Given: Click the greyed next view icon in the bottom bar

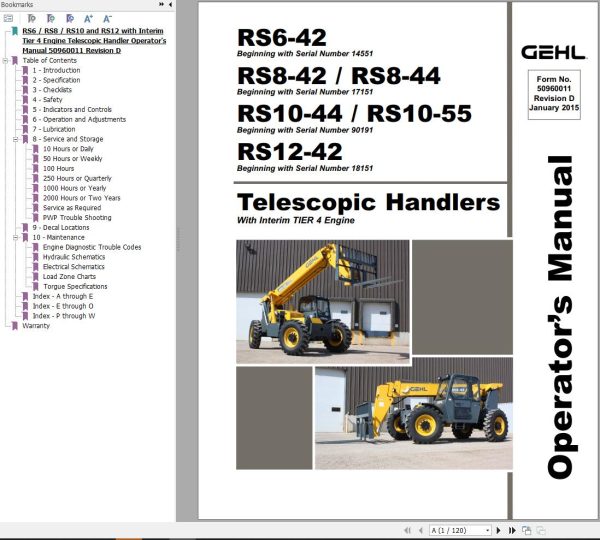Looking at the screenshot, I should [x=541, y=530].
